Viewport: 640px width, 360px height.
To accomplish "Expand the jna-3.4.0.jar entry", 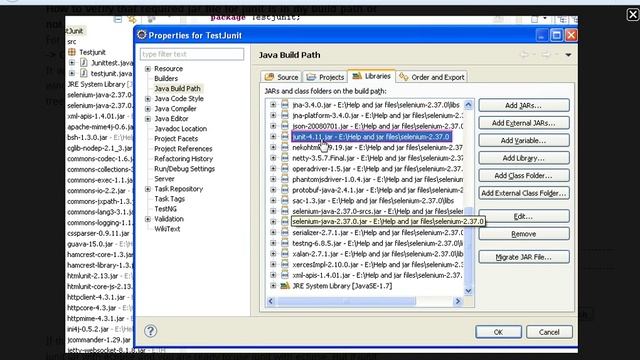I will coord(273,105).
